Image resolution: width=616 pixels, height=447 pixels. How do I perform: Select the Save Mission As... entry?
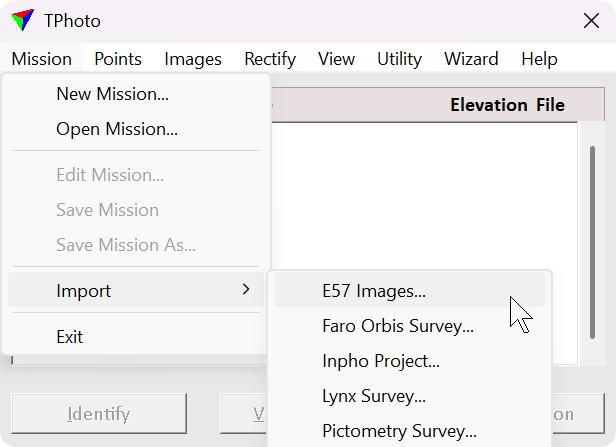coord(136,245)
